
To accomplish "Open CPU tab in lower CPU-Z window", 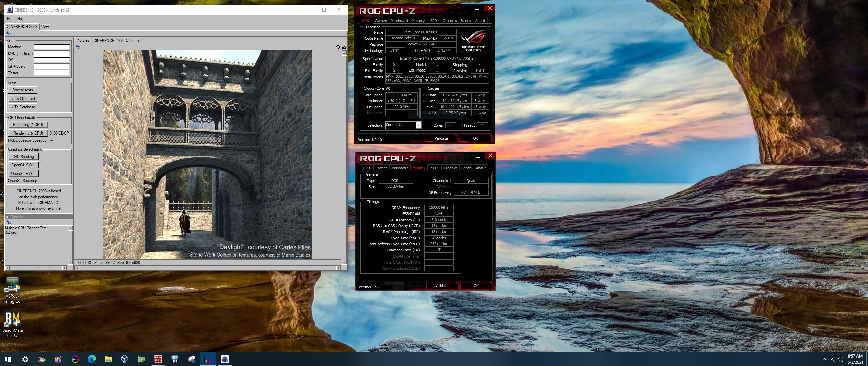I will pyautogui.click(x=366, y=168).
